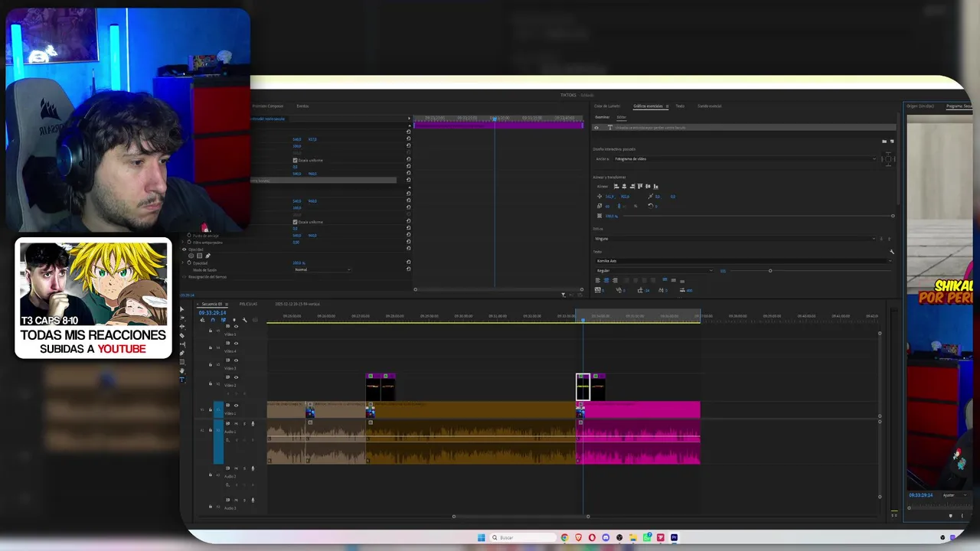Click the font size slider handle
The image size is (980, 551).
770,271
